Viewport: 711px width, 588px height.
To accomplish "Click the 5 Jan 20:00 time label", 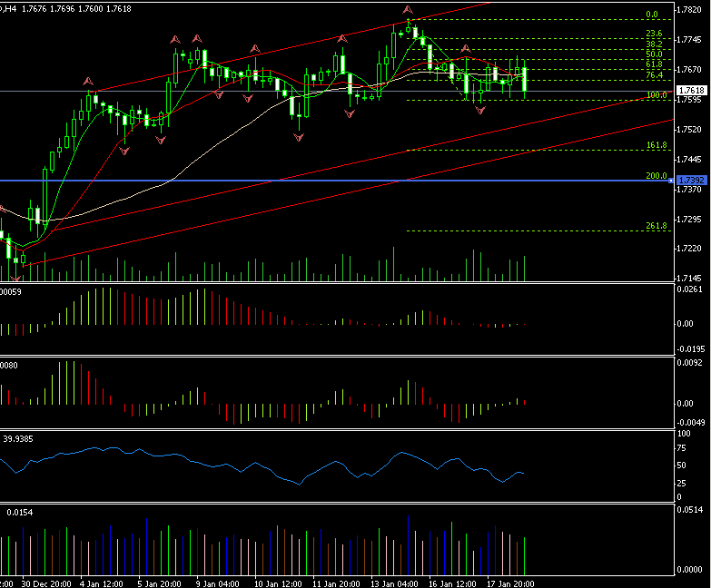I will pos(160,583).
